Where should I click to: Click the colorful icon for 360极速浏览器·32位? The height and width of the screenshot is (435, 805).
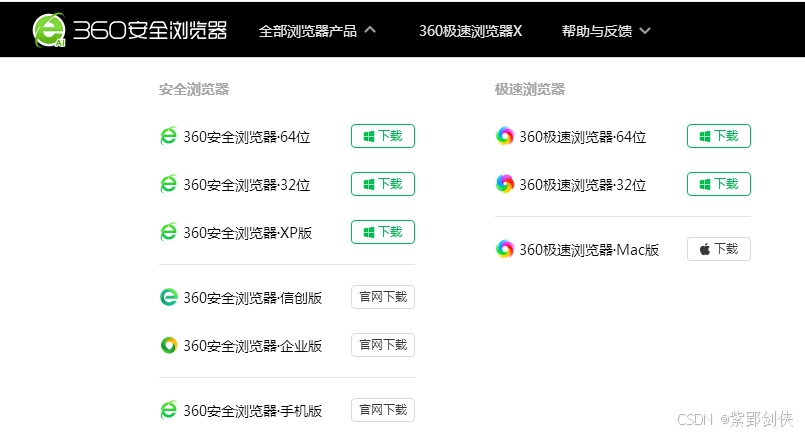coord(505,184)
